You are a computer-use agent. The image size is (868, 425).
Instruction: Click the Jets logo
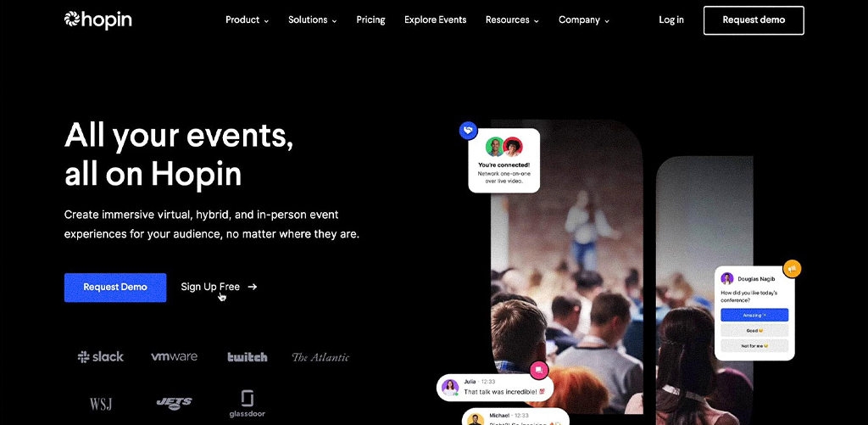tap(175, 404)
